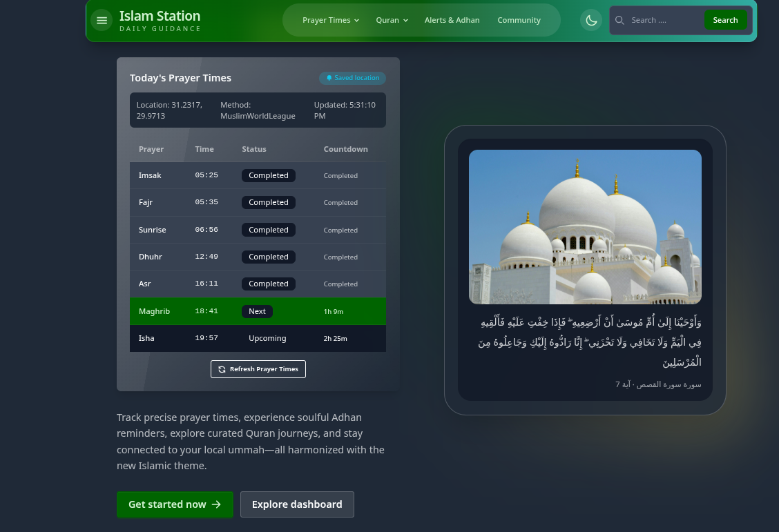Click the arrow icon on Get started now
Image resolution: width=779 pixels, height=532 pixels.
pos(215,504)
